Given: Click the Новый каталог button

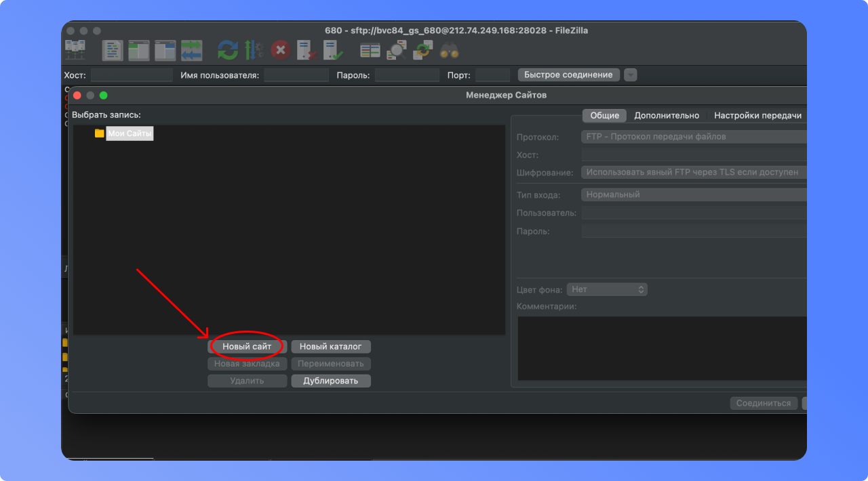Looking at the screenshot, I should click(x=331, y=346).
